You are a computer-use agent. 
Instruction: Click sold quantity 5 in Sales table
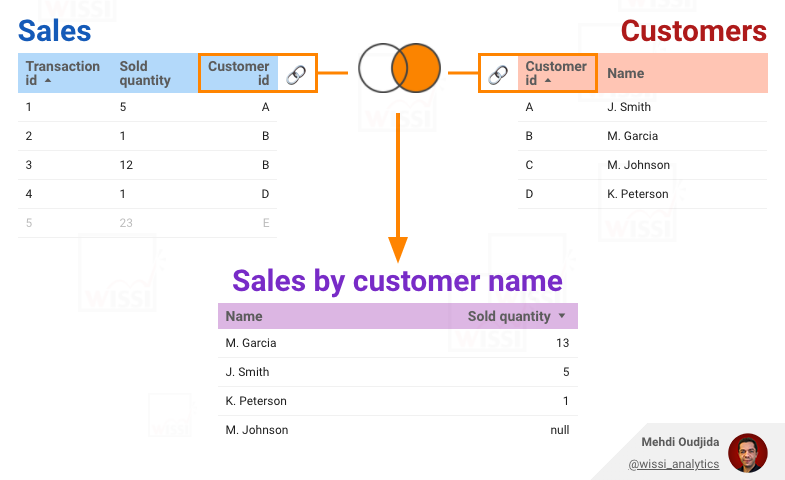(x=123, y=107)
